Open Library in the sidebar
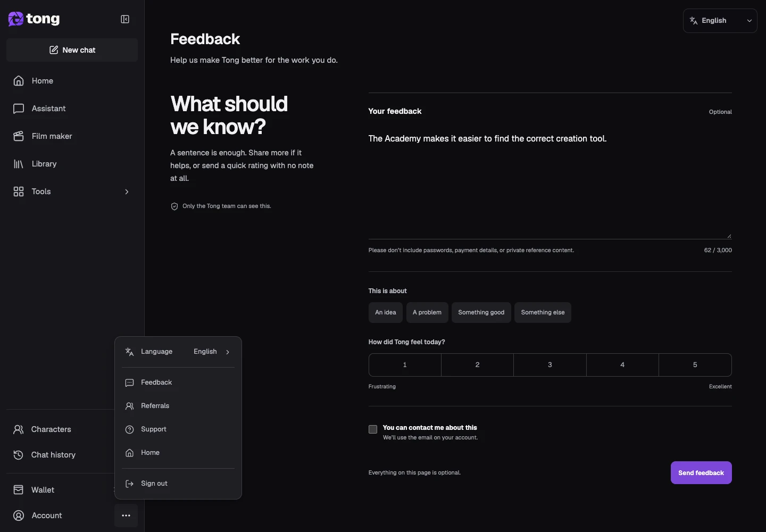Image resolution: width=766 pixels, height=532 pixels. [72, 164]
